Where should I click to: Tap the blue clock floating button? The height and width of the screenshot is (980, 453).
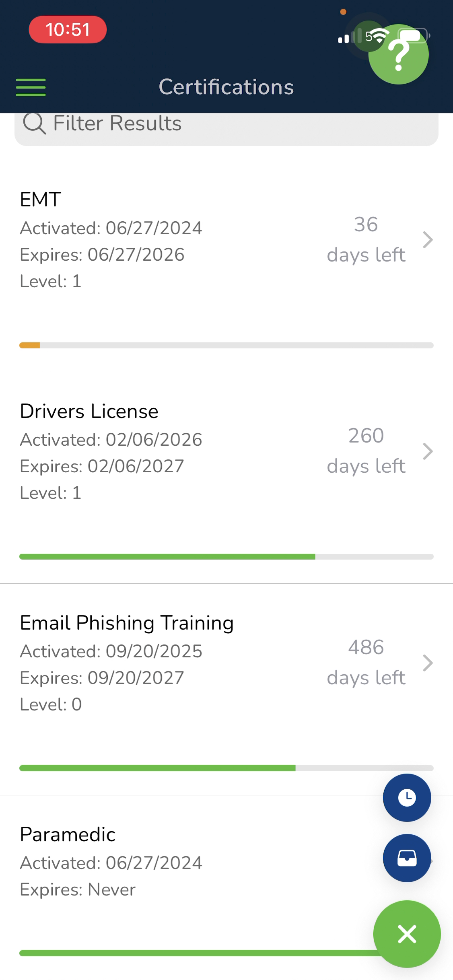[x=407, y=798]
